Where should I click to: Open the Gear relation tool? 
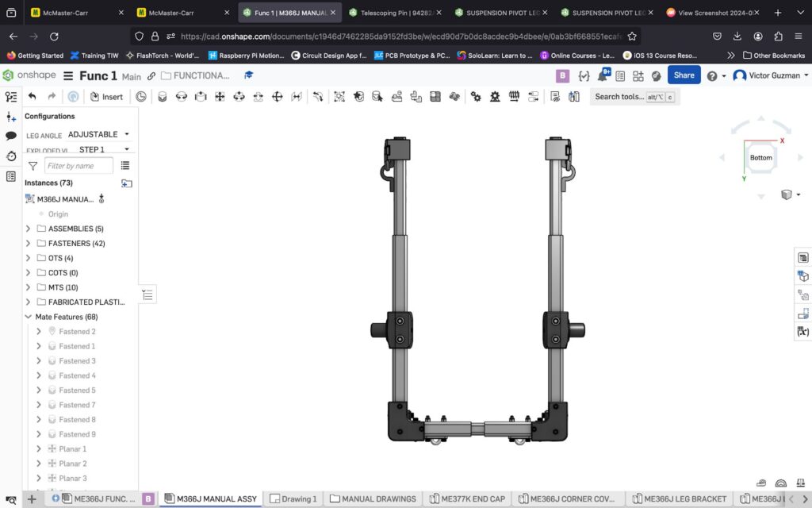[476, 97]
